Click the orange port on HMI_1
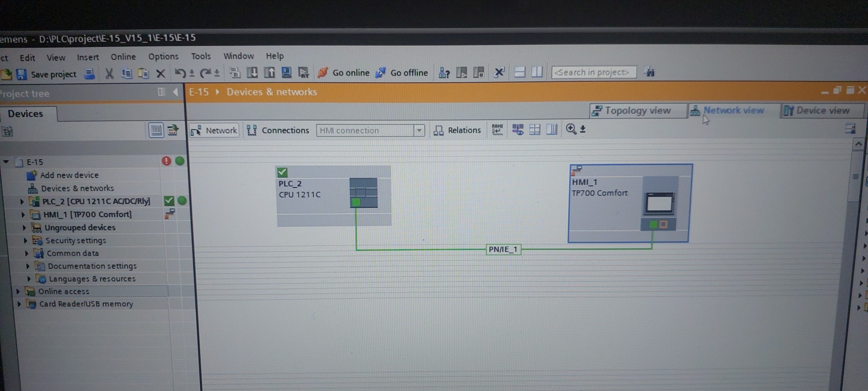 664,224
